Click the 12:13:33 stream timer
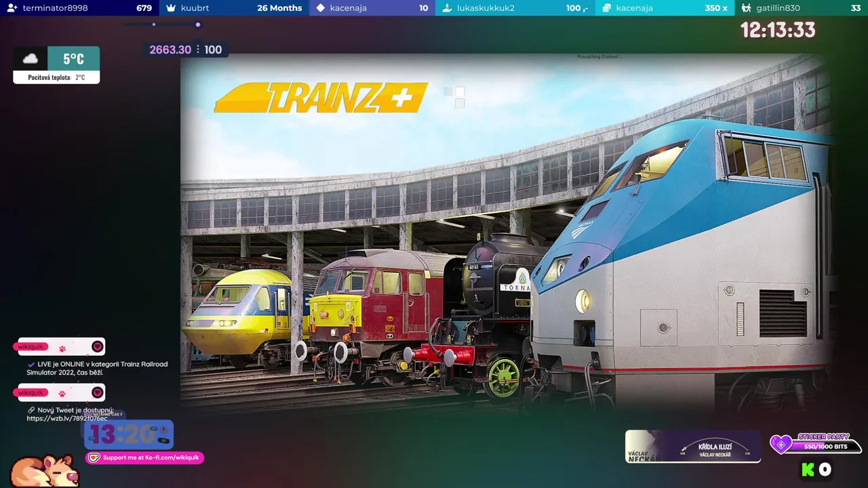This screenshot has height=488, width=868. [x=778, y=30]
